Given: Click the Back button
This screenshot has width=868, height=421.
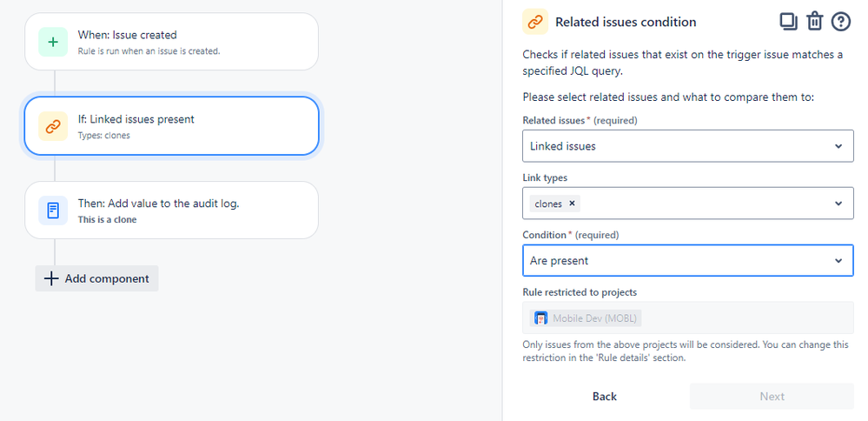Looking at the screenshot, I should [x=605, y=397].
